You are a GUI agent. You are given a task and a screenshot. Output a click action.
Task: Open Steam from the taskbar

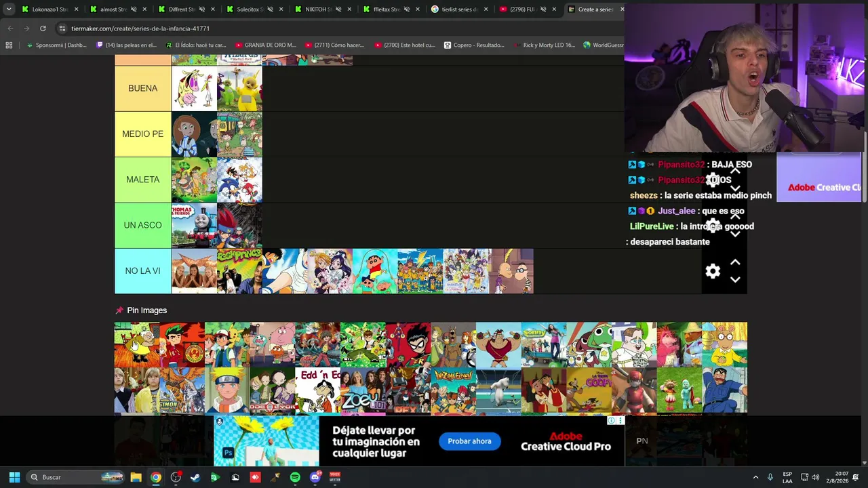[x=195, y=477]
